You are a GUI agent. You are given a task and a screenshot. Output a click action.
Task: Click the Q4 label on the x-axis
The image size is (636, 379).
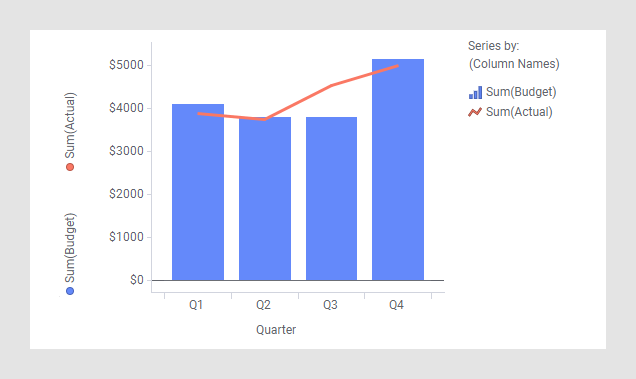[x=396, y=305]
